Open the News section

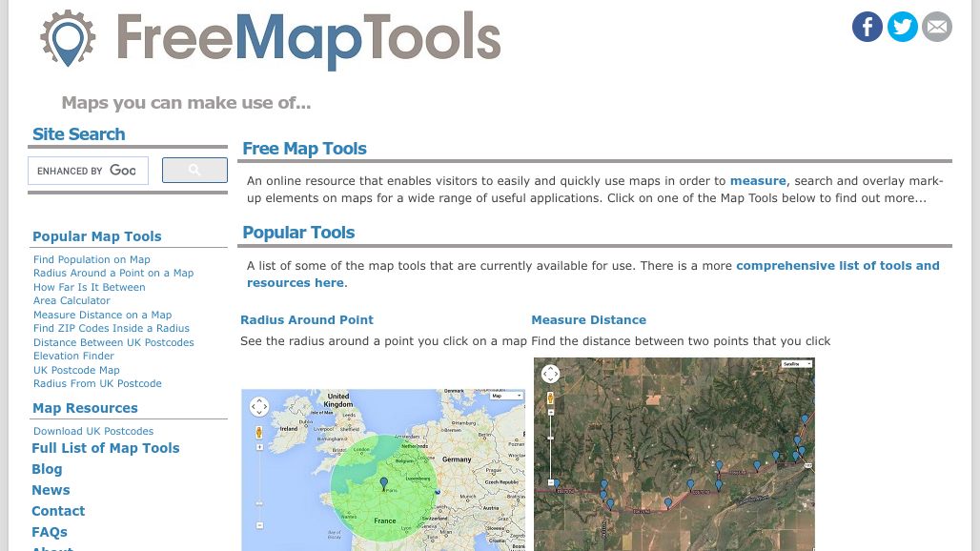(51, 490)
